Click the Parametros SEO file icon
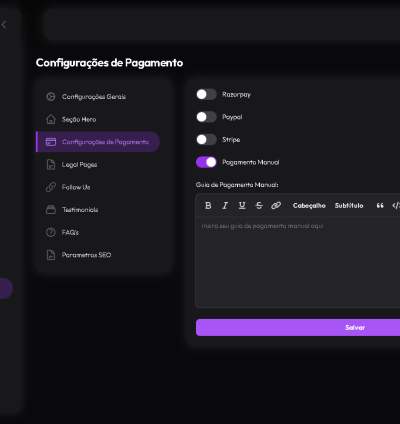Screen dimensions: 400x424 click(x=51, y=255)
